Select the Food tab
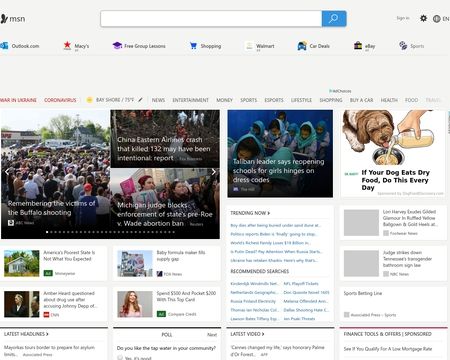This screenshot has height=360, width=450. click(411, 100)
